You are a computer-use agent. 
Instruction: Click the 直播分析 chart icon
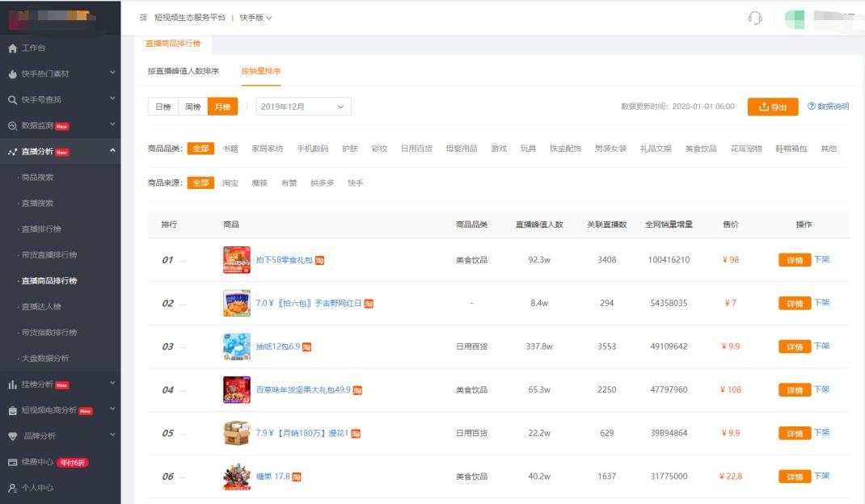13,152
